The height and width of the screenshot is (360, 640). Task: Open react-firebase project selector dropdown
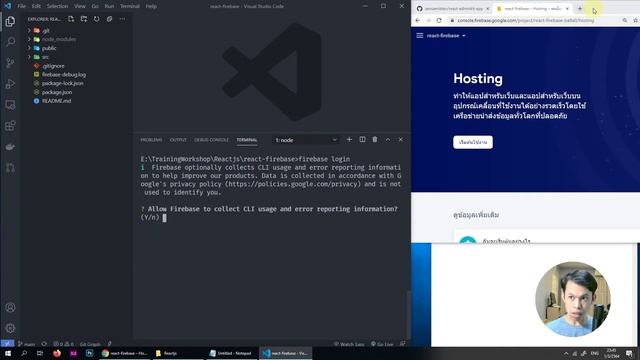coord(446,36)
